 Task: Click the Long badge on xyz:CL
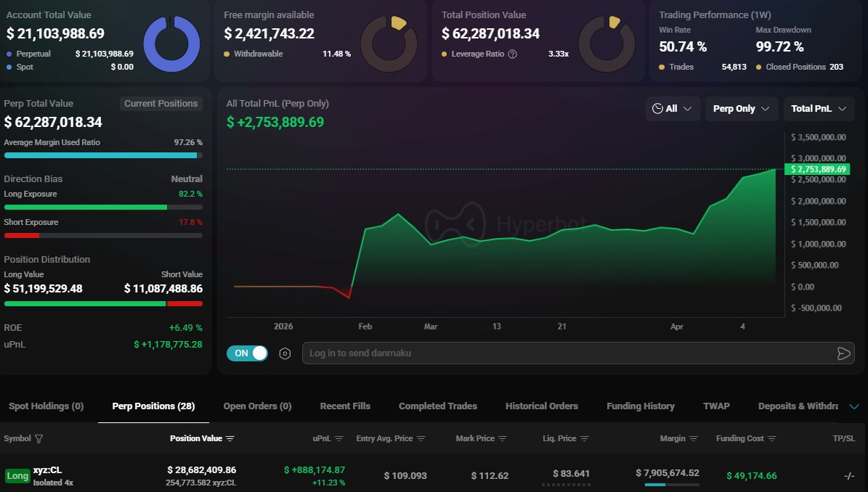click(x=17, y=476)
